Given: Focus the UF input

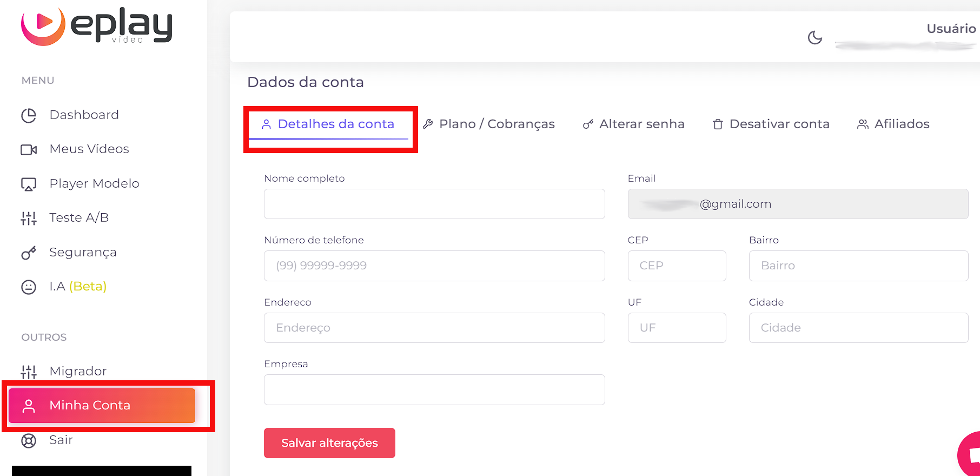Looking at the screenshot, I should (x=677, y=328).
